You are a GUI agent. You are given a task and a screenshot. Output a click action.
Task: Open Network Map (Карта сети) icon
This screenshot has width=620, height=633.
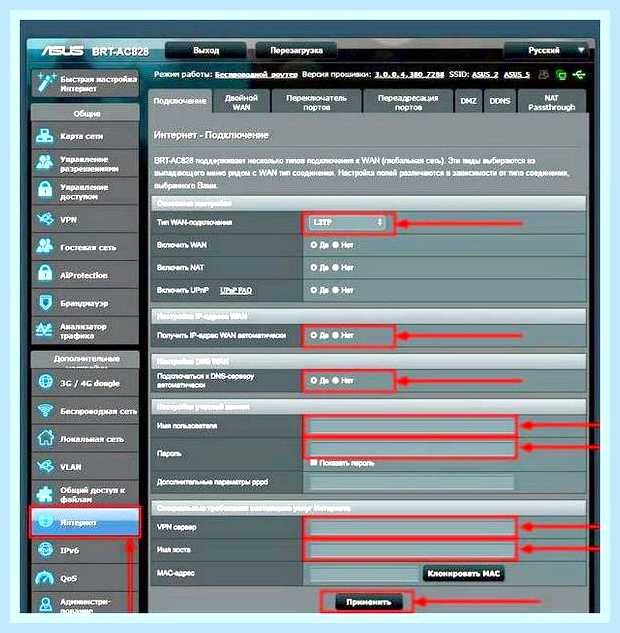[x=44, y=136]
